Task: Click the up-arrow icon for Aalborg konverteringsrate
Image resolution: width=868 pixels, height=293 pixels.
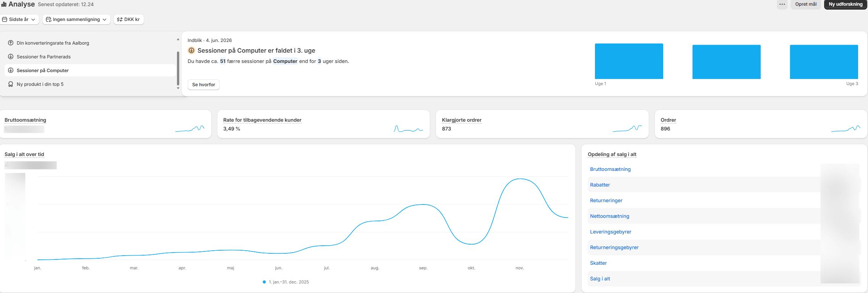Action: [11, 43]
